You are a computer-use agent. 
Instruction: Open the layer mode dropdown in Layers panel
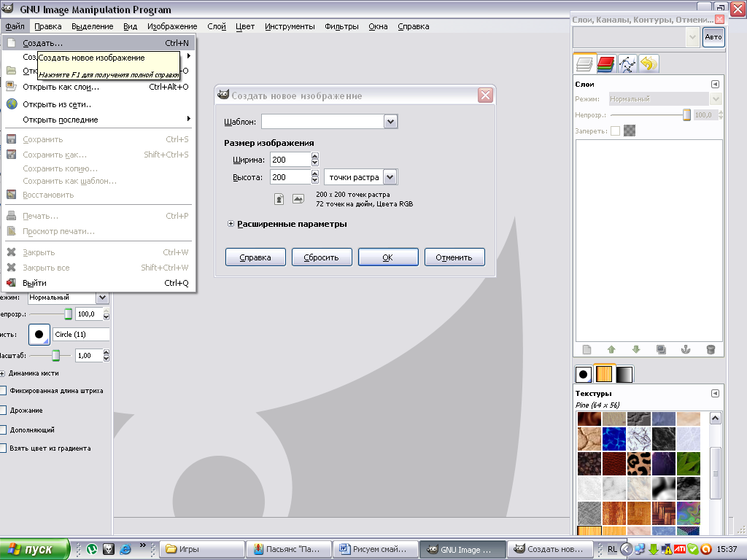click(x=716, y=99)
